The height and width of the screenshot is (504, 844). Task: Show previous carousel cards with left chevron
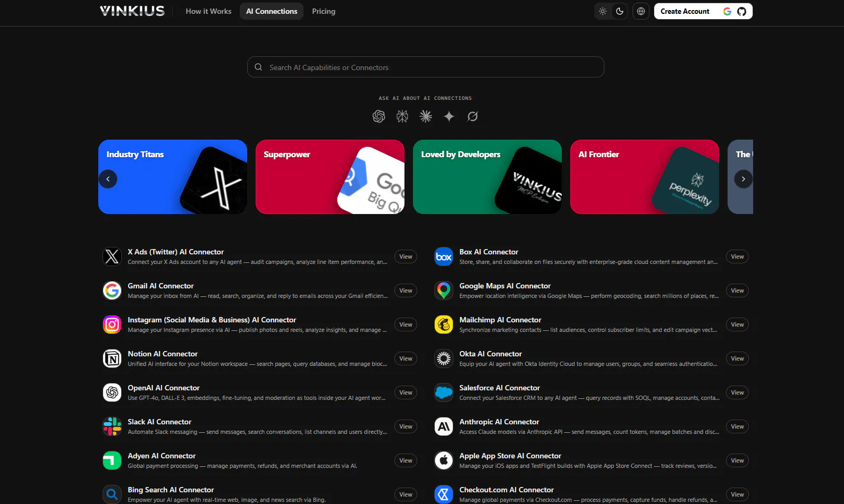[108, 179]
